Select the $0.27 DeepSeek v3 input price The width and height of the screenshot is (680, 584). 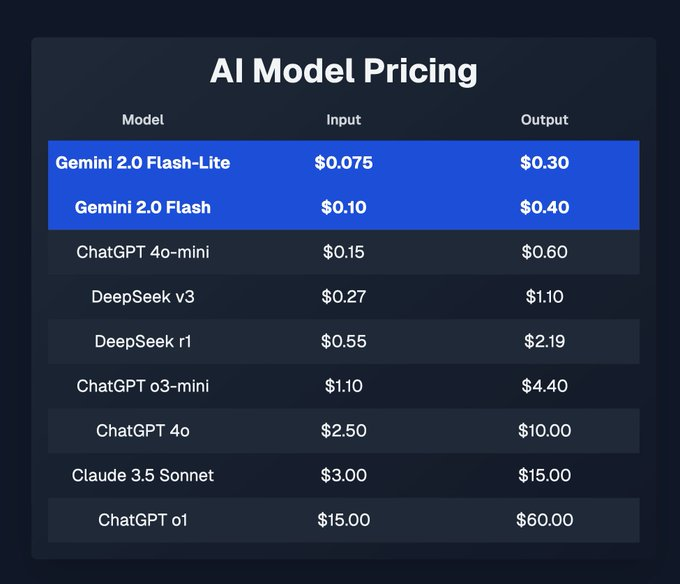pos(345,297)
